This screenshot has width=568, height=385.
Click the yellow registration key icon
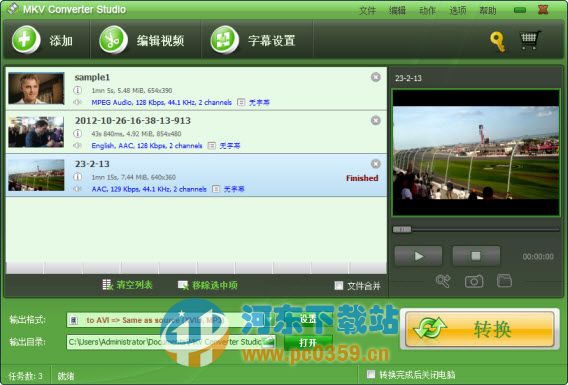498,42
